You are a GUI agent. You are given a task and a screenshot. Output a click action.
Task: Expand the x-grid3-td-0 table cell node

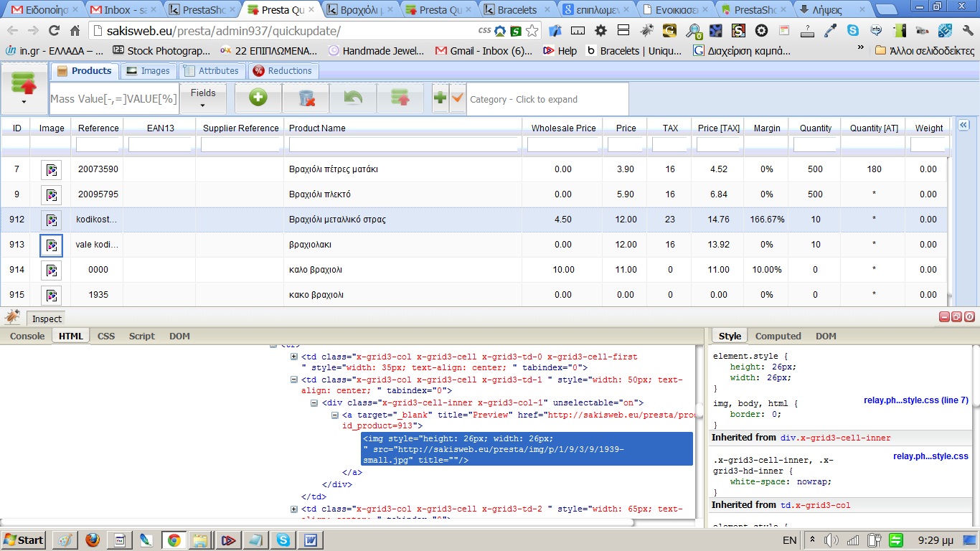(294, 357)
